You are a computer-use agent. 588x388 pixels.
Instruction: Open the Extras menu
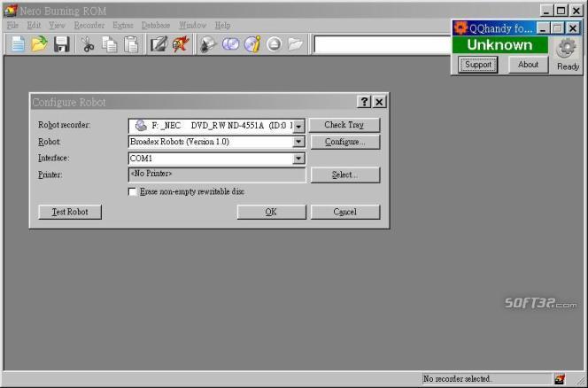point(123,25)
